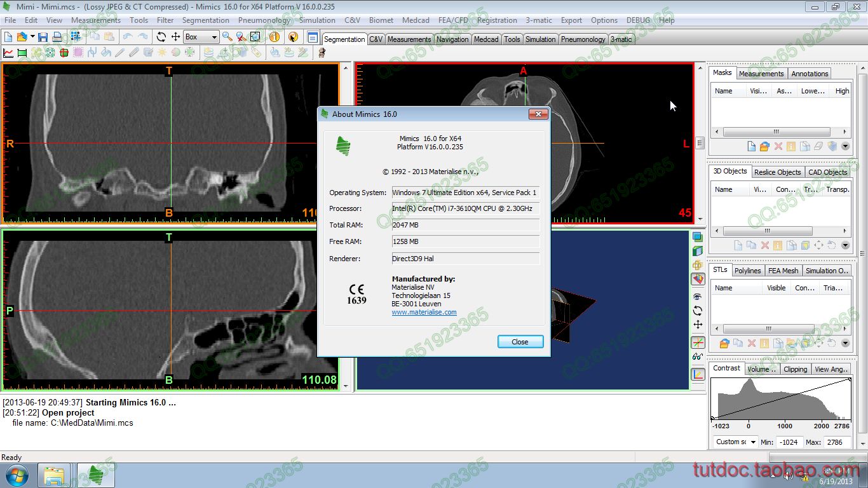This screenshot has width=868, height=488.
Task: Create a new mask in Masks panel
Action: pos(751,147)
